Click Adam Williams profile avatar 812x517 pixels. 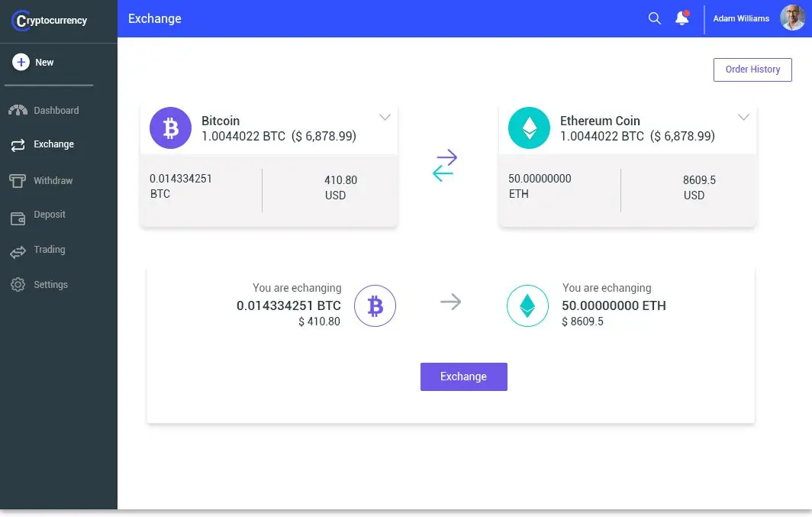[793, 18]
